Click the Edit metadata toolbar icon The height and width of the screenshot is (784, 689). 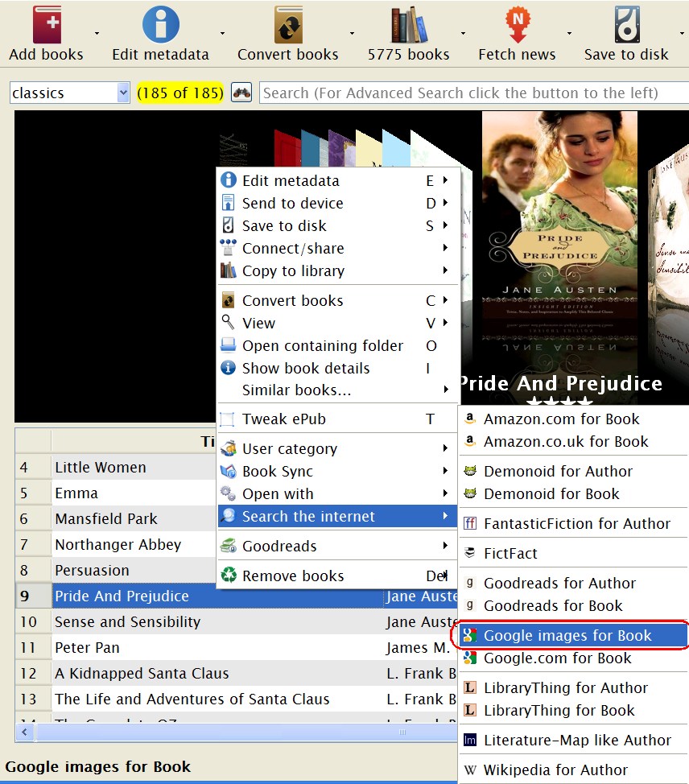pyautogui.click(x=160, y=24)
